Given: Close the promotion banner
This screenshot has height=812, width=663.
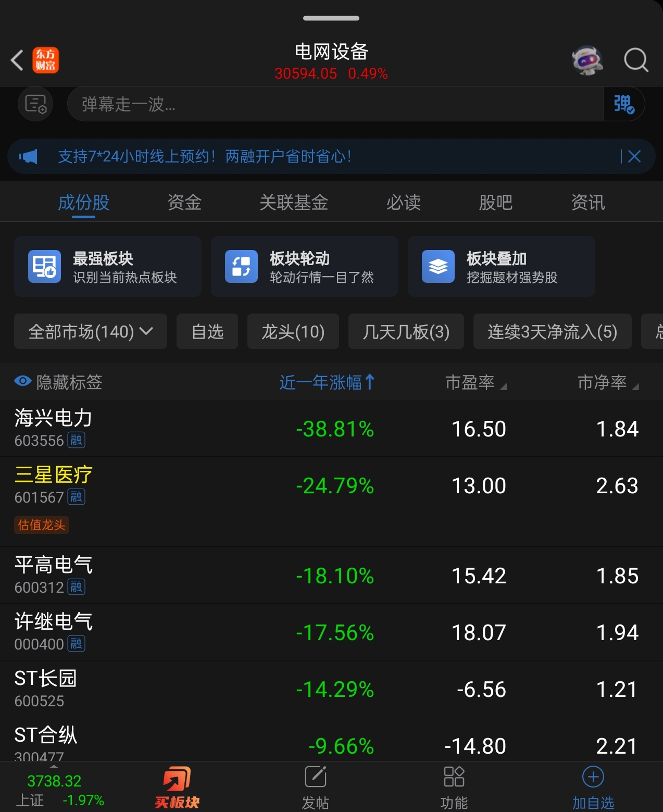Looking at the screenshot, I should (x=634, y=156).
